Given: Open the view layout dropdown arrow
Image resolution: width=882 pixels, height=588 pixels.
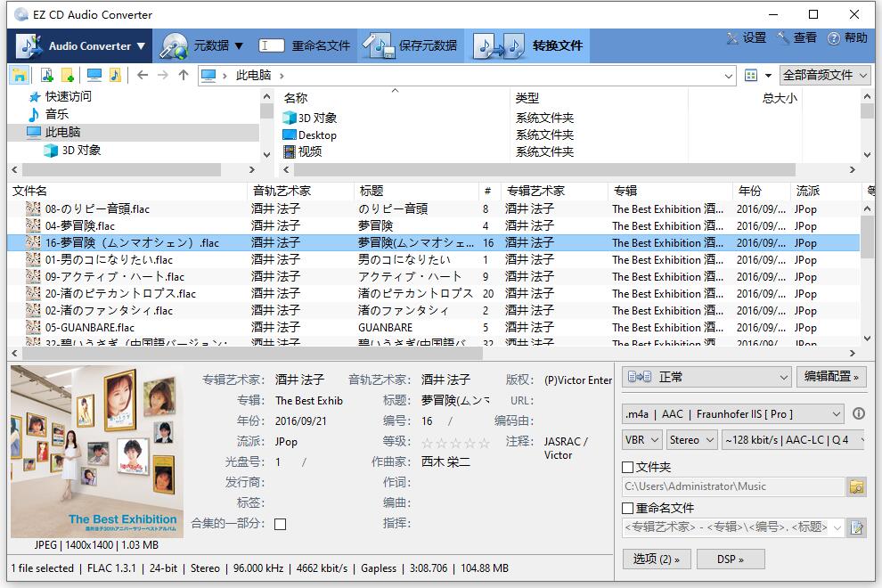Looking at the screenshot, I should [x=768, y=76].
